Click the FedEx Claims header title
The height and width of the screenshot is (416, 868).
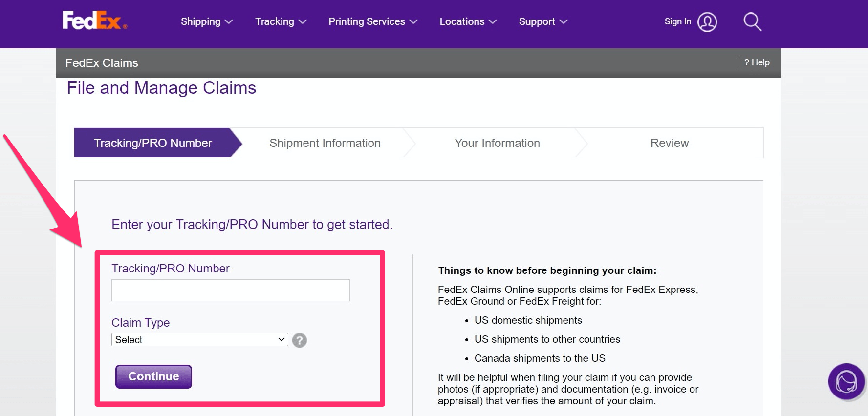pyautogui.click(x=102, y=63)
